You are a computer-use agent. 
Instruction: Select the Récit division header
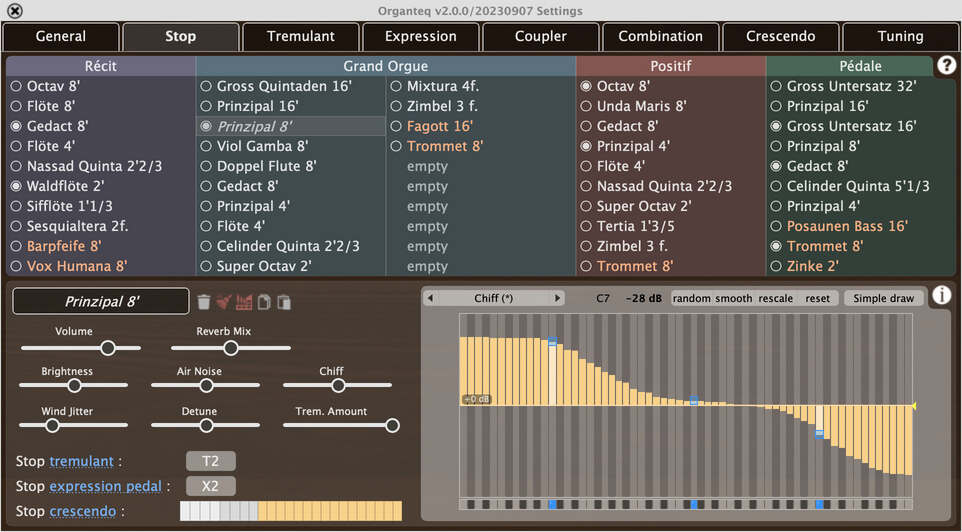click(x=101, y=66)
